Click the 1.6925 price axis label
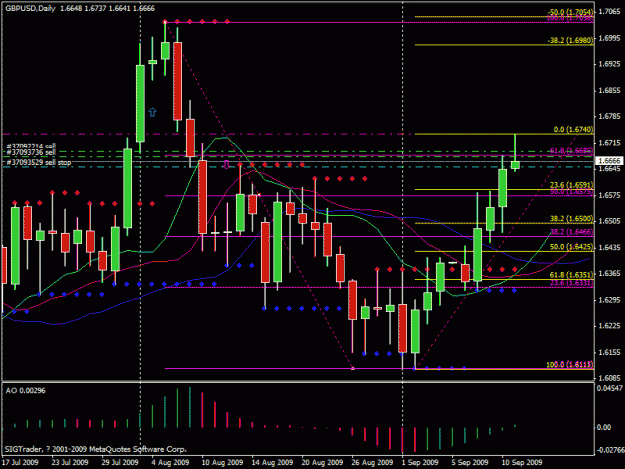Screen dimensions: 625x469 coord(610,64)
